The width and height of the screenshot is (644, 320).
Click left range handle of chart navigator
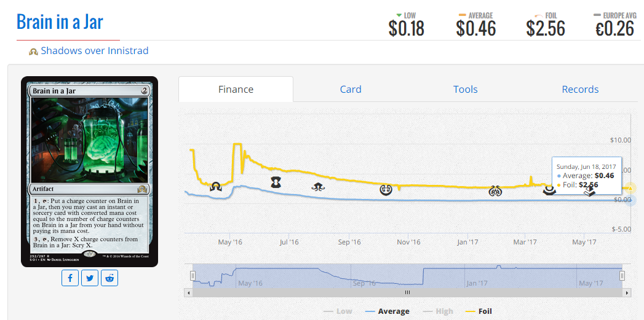coord(193,276)
